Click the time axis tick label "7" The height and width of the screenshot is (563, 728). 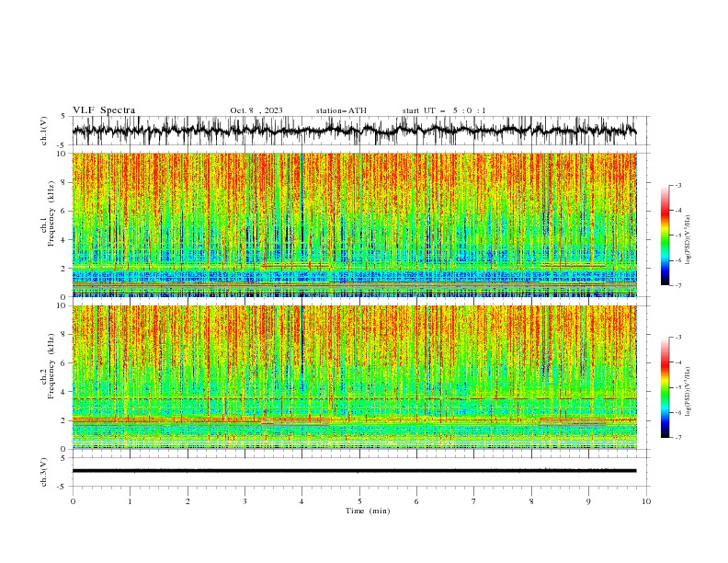coord(474,501)
